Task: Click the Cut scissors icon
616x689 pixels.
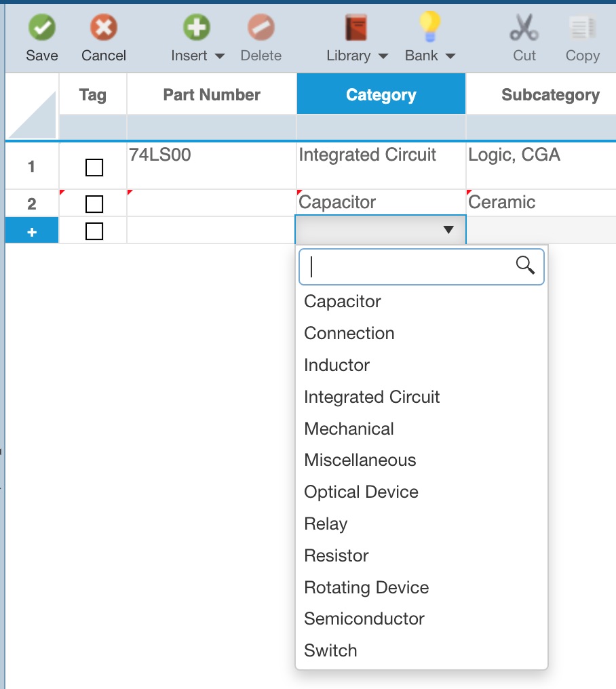Action: (524, 28)
